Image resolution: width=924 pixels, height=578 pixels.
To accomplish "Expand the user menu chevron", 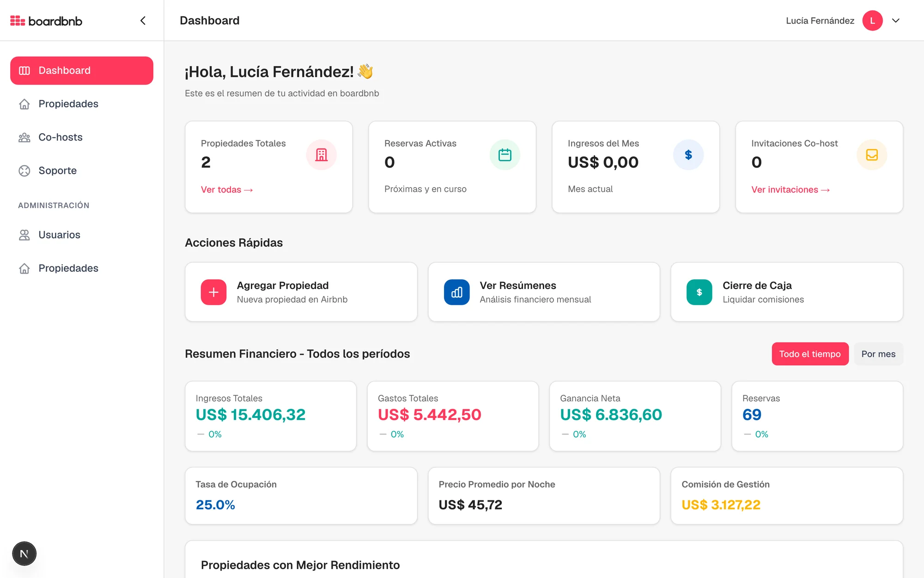I will [896, 21].
